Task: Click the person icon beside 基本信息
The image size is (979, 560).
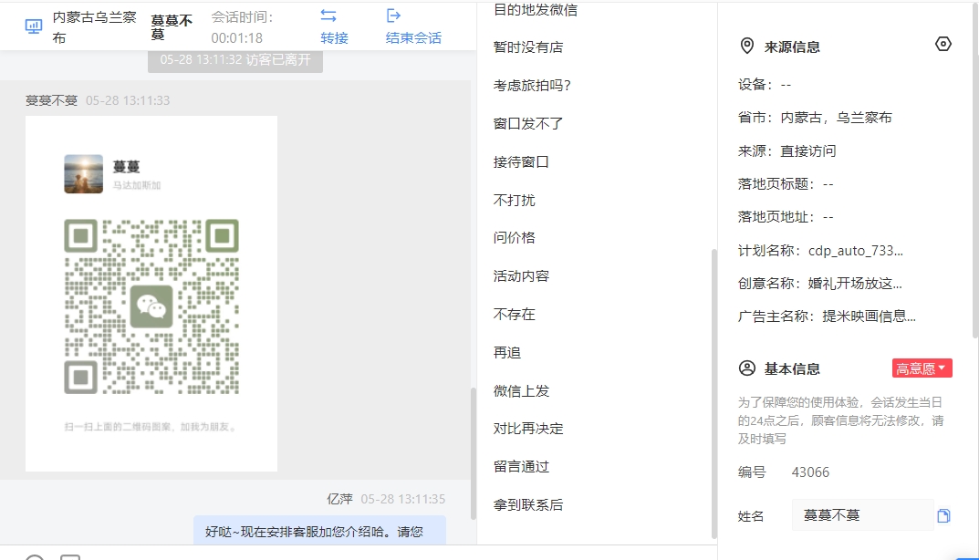Action: 746,368
